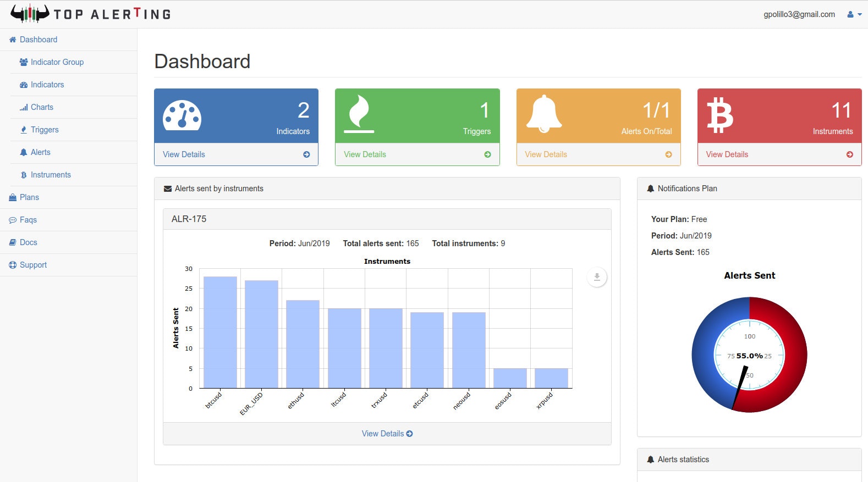Open the Indicators sidebar item
868x482 pixels.
[74, 85]
